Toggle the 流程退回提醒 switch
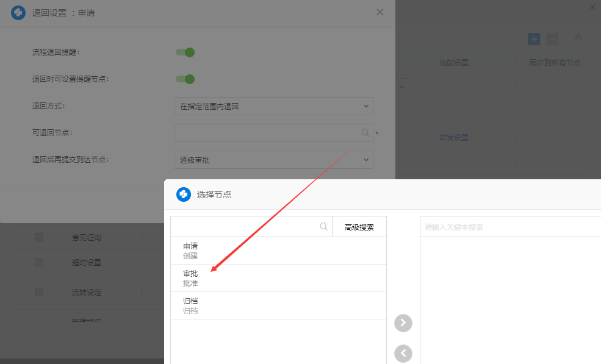Screen dimensions: 601x364 (x=185, y=52)
